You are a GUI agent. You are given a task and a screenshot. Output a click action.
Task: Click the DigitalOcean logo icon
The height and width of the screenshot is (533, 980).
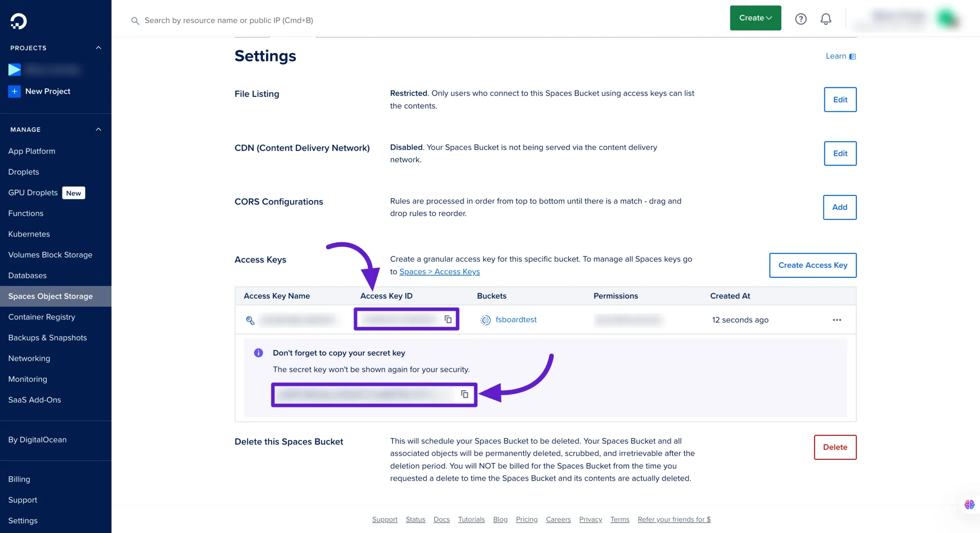tap(18, 21)
